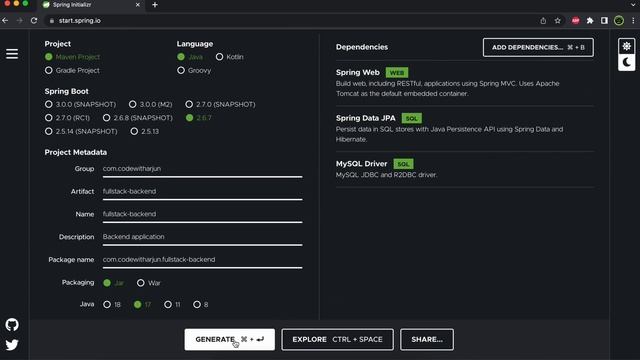Switch to dark theme moon icon

coord(627,62)
